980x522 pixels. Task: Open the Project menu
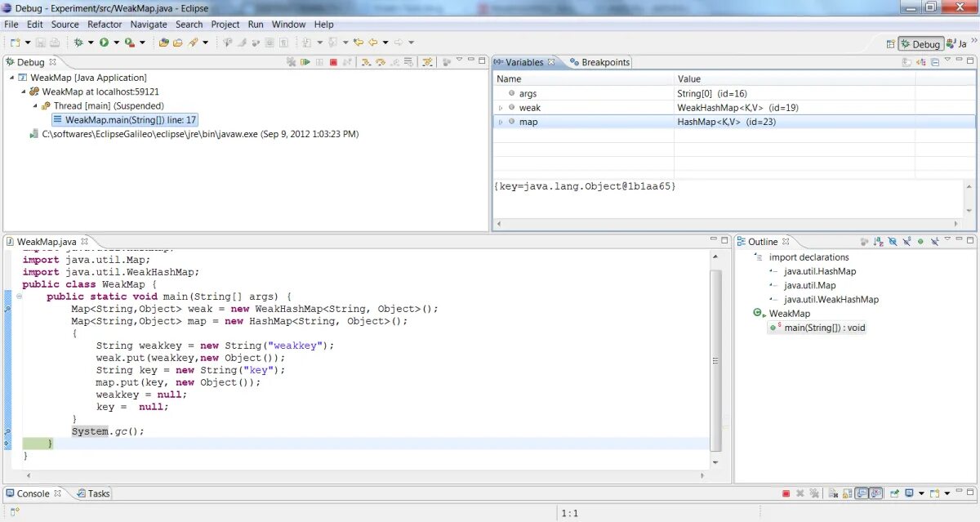(x=225, y=25)
